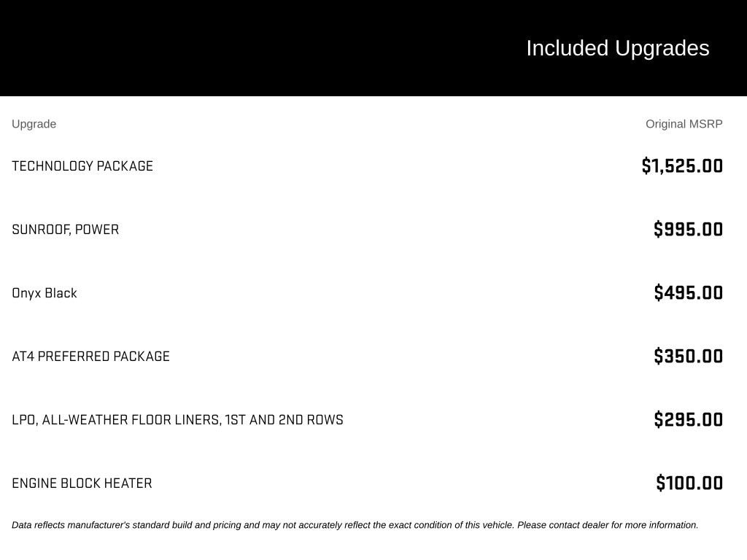Select the Original MSRP column header
This screenshot has height=560, width=747.
pos(684,124)
